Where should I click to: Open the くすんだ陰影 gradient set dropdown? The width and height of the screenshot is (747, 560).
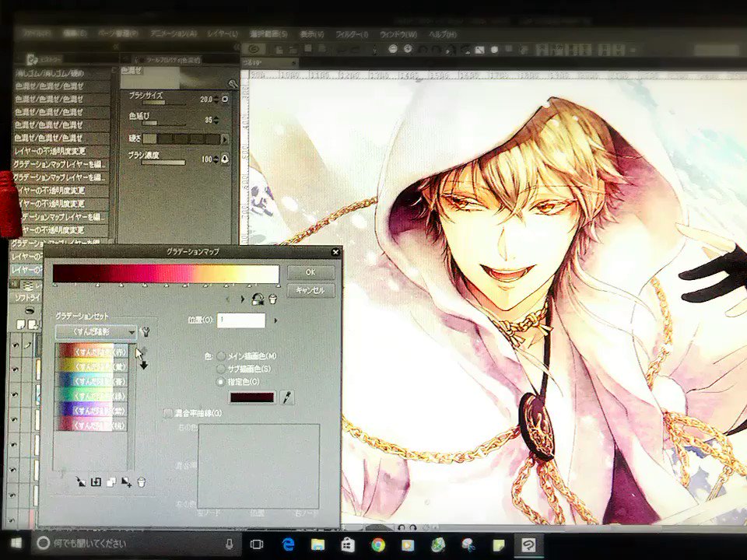tap(96, 331)
